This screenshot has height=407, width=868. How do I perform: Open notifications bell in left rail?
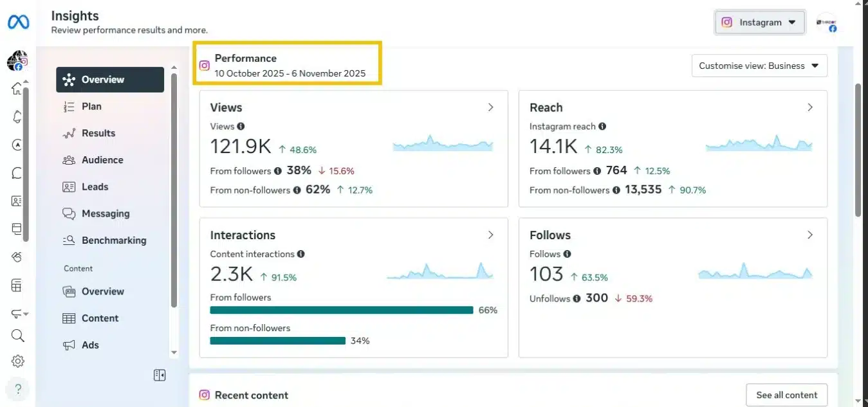[17, 116]
